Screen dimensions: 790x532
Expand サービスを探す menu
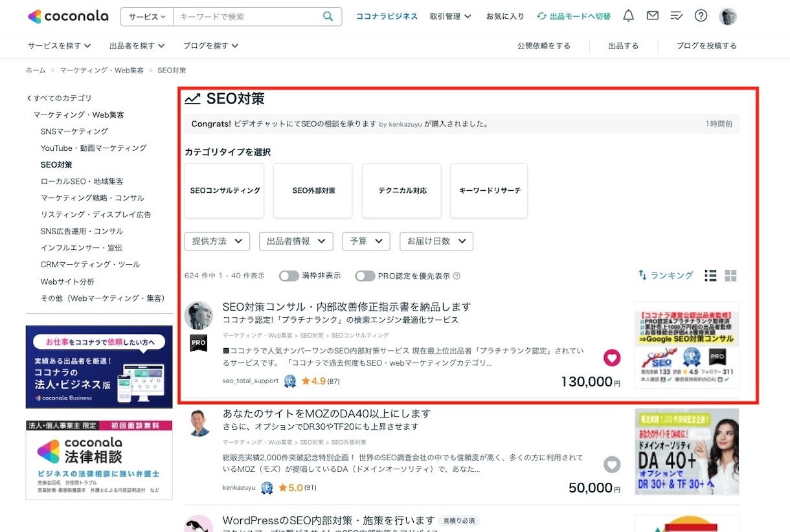60,46
